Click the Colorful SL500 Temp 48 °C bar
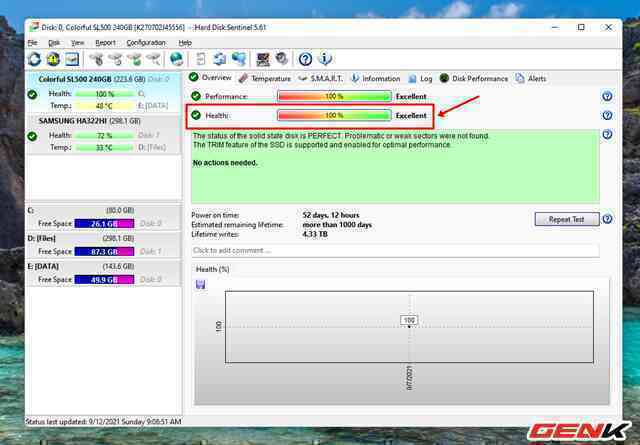This screenshot has height=445, width=640. coord(105,106)
